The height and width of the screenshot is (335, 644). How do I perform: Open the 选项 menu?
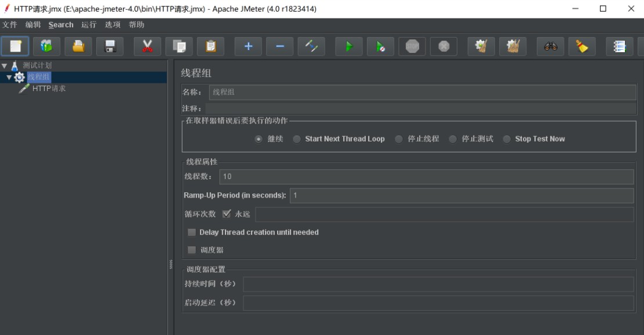112,24
